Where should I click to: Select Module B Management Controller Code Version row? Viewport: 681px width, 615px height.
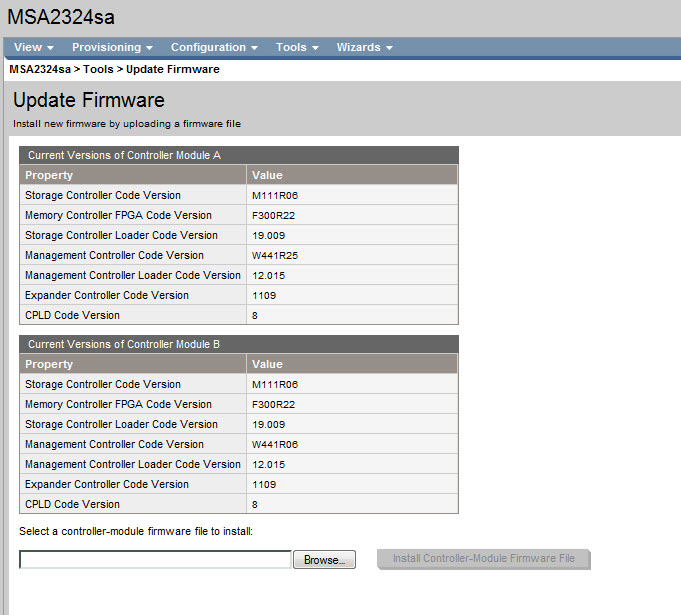(239, 444)
